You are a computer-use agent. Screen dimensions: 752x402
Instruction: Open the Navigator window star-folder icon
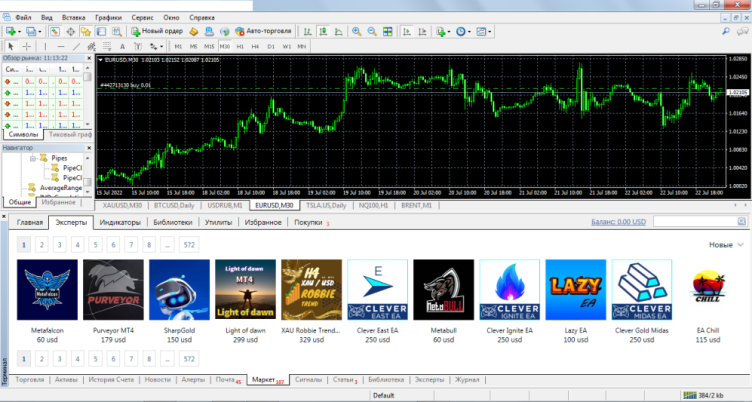pos(87,32)
